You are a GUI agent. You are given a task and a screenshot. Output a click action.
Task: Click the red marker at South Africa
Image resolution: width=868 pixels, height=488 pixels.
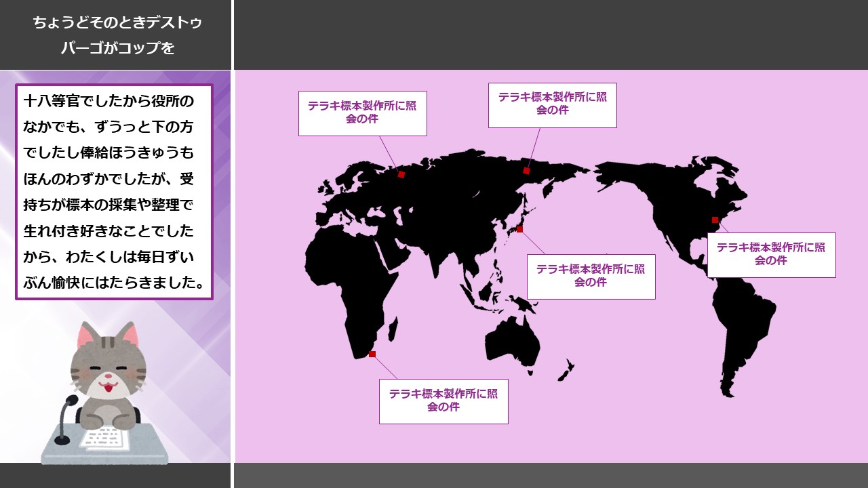point(372,354)
